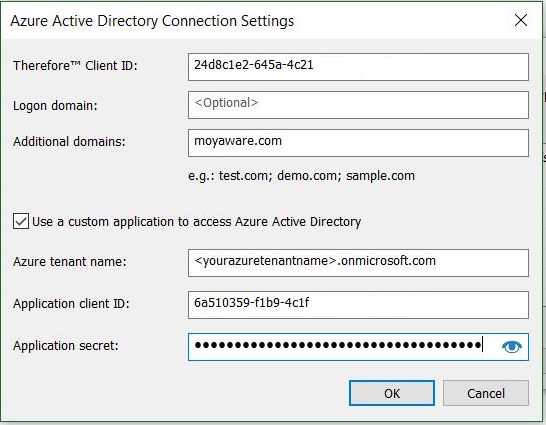The image size is (546, 425).
Task: Click the 'Logon domain:' label
Action: click(x=55, y=105)
